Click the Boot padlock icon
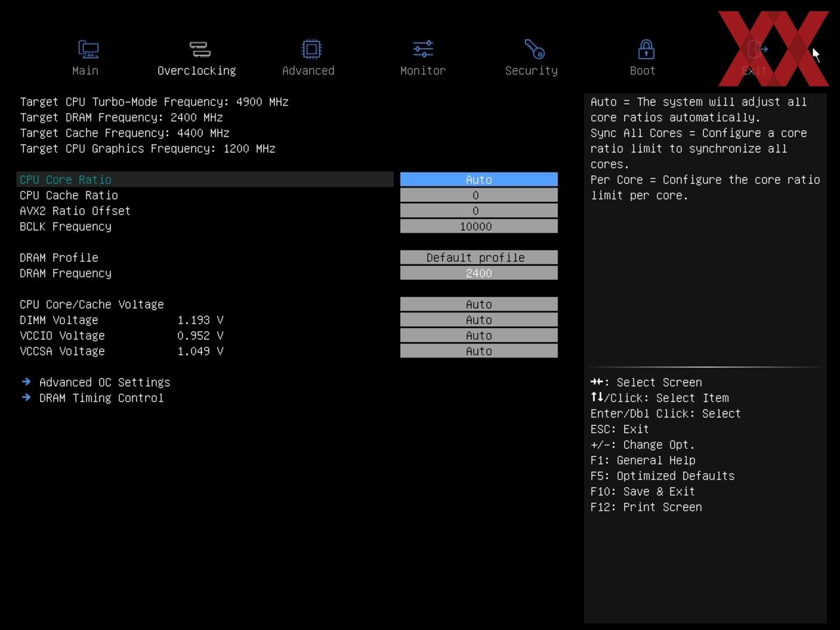Image resolution: width=840 pixels, height=630 pixels. [x=646, y=49]
